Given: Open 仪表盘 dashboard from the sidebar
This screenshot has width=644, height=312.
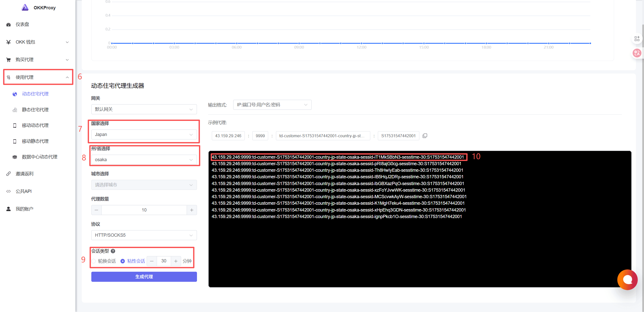Looking at the screenshot, I should [22, 24].
